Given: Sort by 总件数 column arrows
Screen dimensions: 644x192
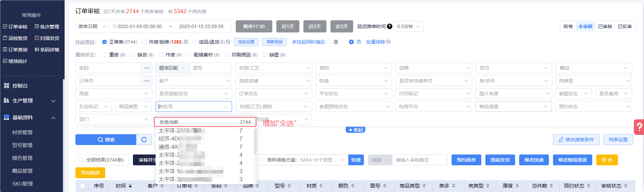Looking at the screenshot, I should coord(551,186).
